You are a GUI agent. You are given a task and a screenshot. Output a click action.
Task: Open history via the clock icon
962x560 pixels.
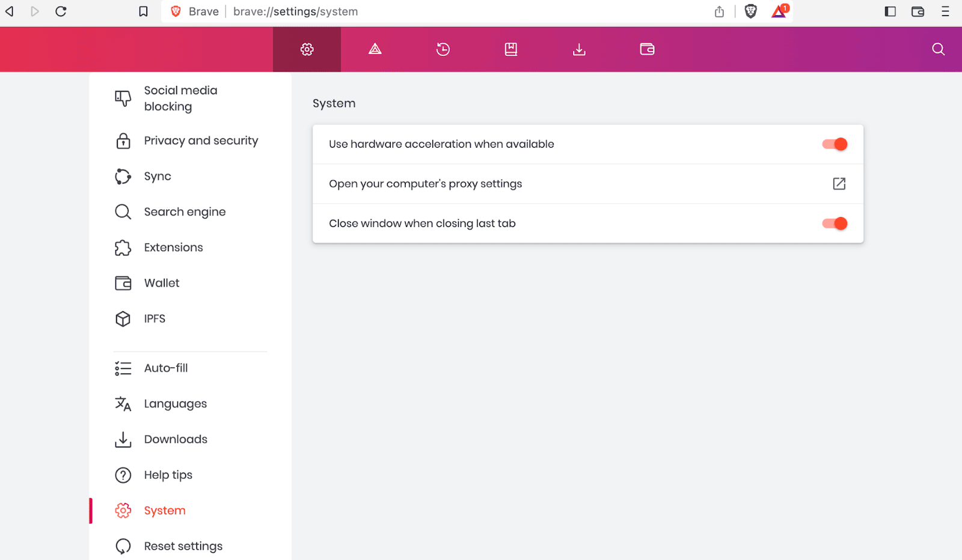[443, 49]
